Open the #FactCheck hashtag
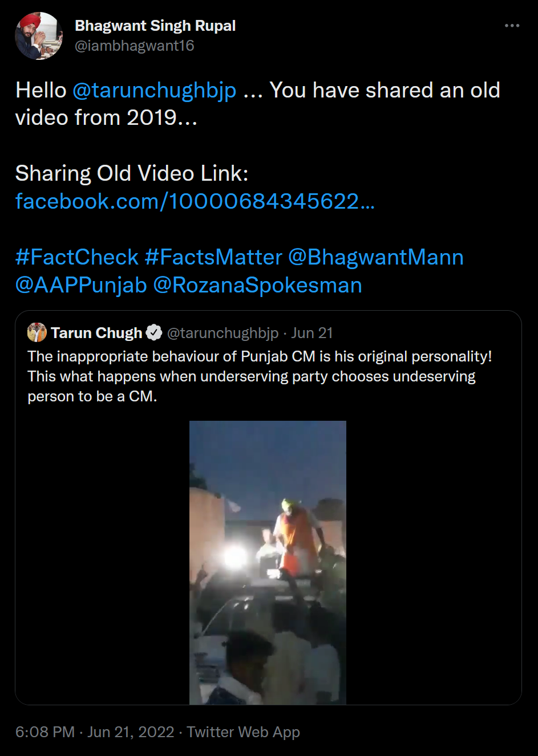This screenshot has height=756, width=538. click(77, 257)
